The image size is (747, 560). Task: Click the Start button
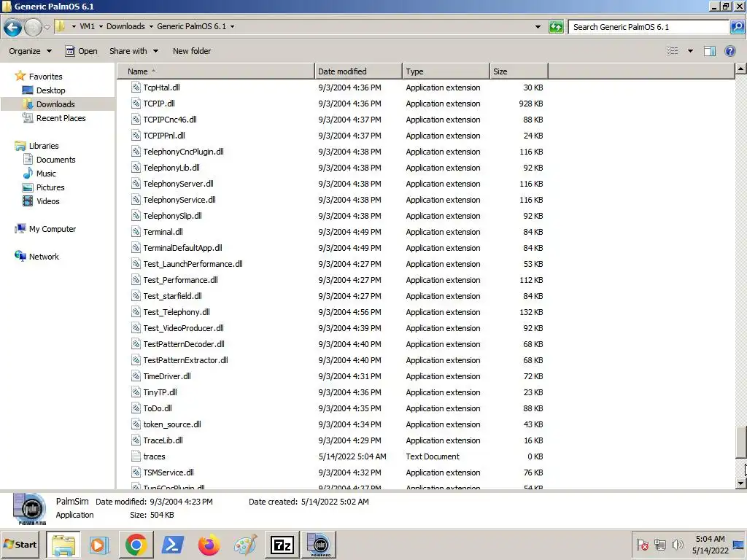pyautogui.click(x=20, y=545)
